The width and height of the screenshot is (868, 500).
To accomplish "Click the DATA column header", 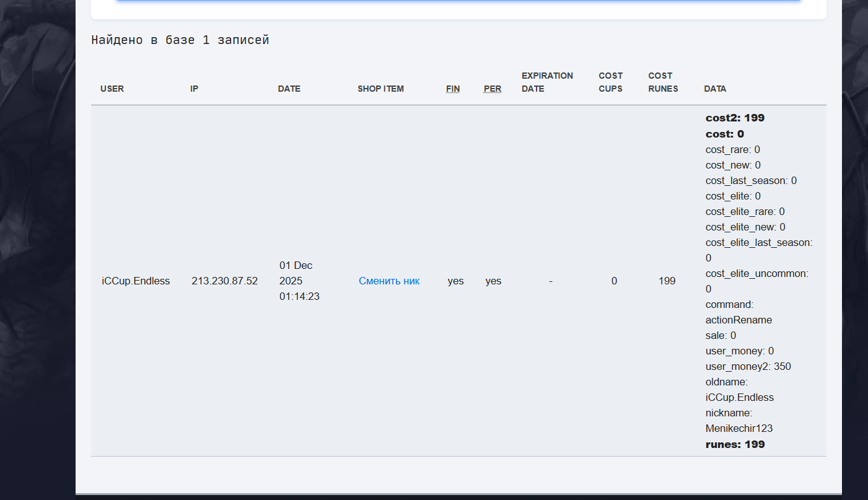I will (x=715, y=89).
